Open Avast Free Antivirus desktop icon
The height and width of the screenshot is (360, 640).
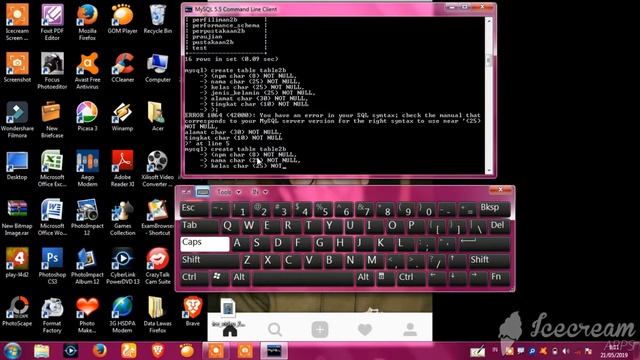[87, 71]
